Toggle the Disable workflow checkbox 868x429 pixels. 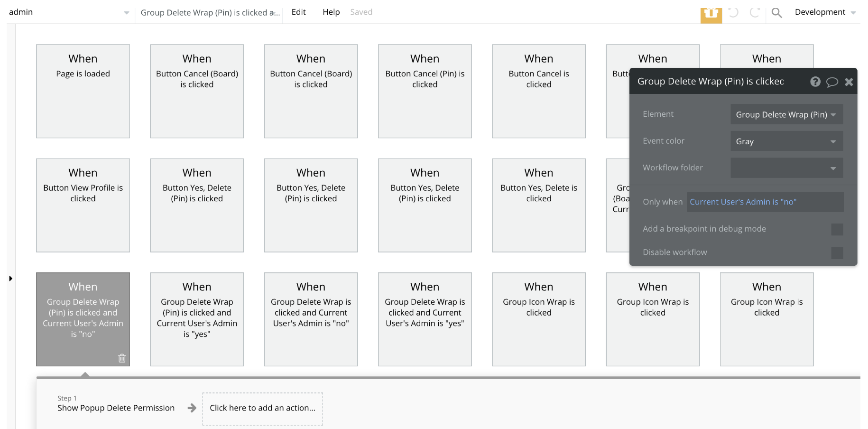point(837,253)
